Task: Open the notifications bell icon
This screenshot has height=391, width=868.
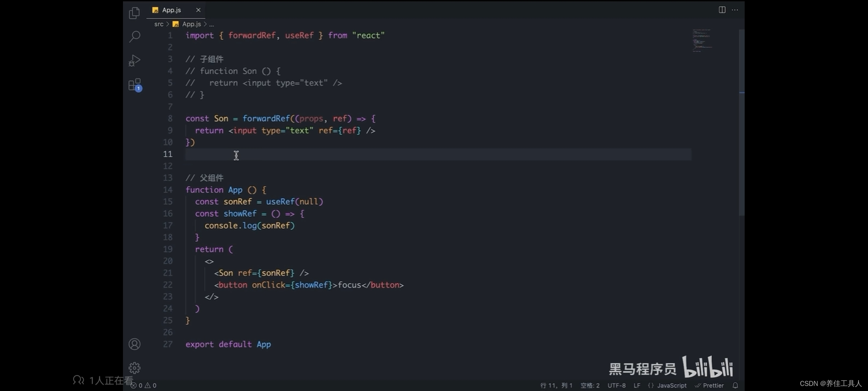Action: click(735, 386)
